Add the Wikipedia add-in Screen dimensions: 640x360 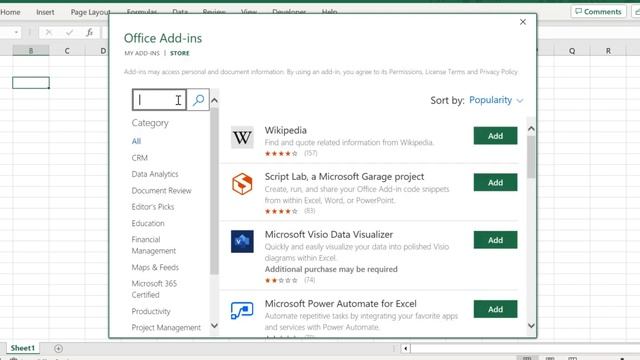click(495, 136)
